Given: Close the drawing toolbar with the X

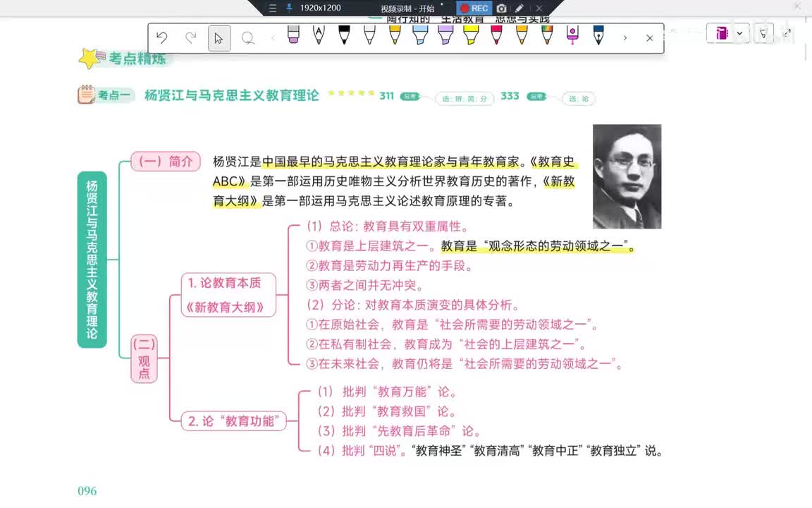Looking at the screenshot, I should point(649,38).
